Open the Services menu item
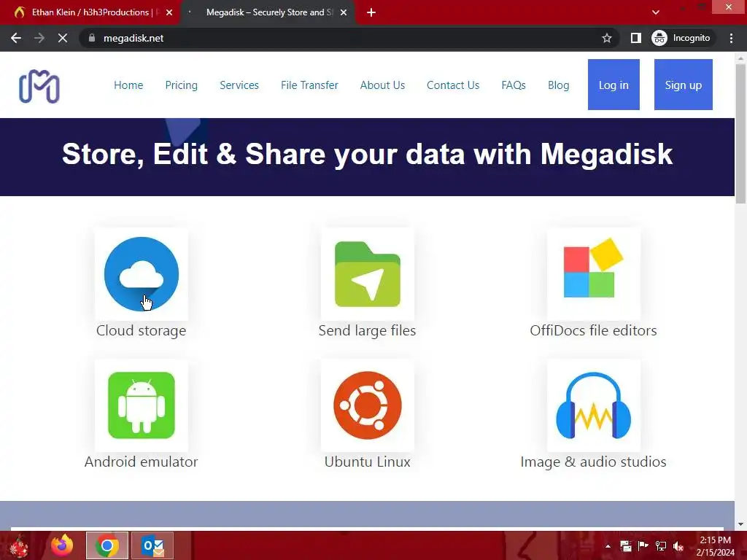747x560 pixels. 239,85
